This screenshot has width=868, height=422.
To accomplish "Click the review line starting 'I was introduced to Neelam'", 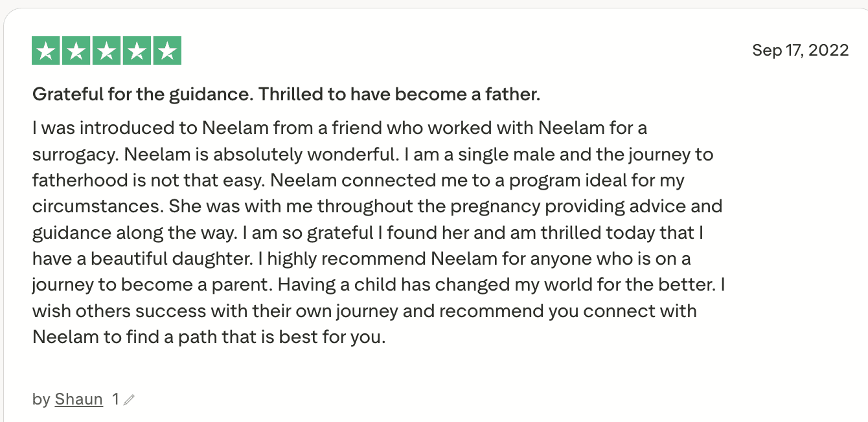I will click(x=339, y=128).
